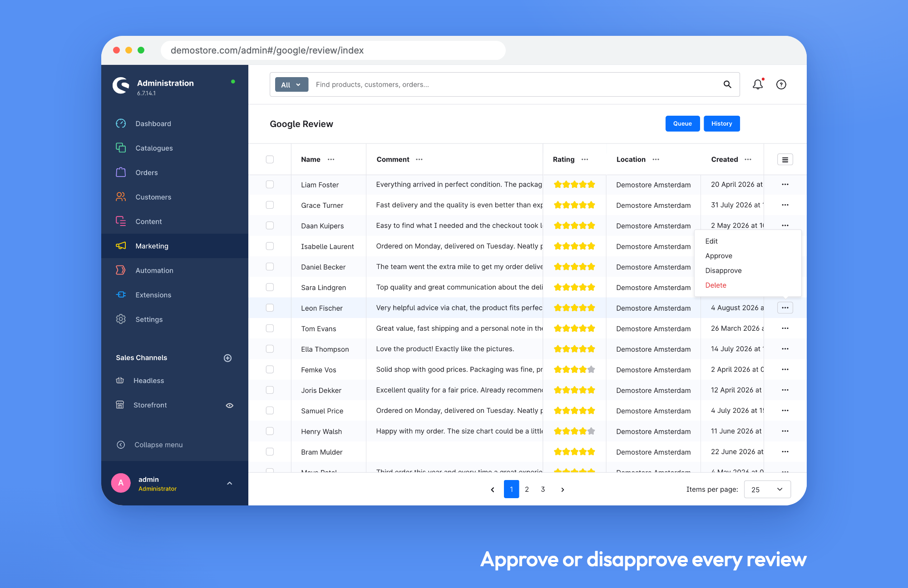This screenshot has width=908, height=588.
Task: Go to next page arrow
Action: click(x=563, y=490)
